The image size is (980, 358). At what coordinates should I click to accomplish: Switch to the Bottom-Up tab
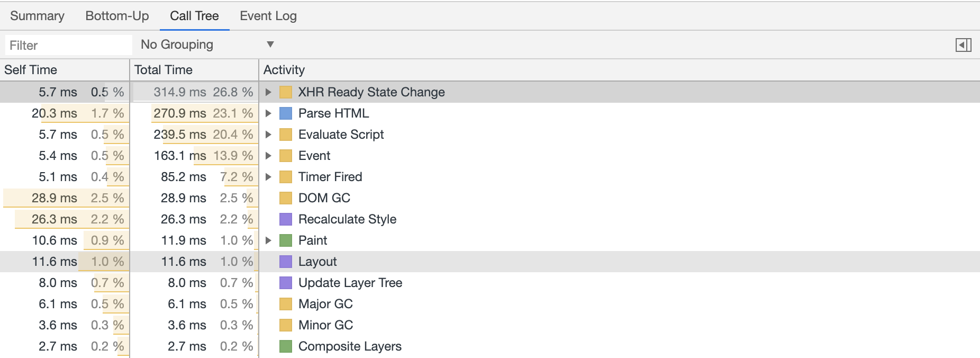point(117,16)
